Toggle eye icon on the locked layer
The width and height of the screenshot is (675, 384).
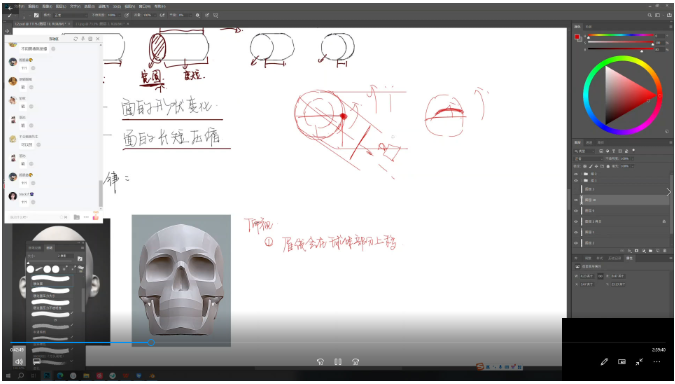tap(576, 221)
